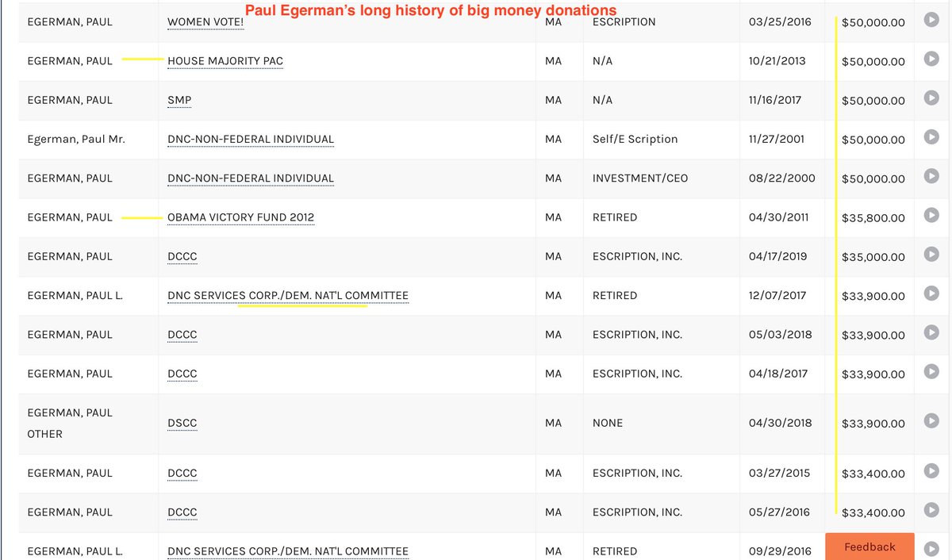The height and width of the screenshot is (560, 952).
Task: Click arrow icon in DSCC row
Action: [931, 421]
